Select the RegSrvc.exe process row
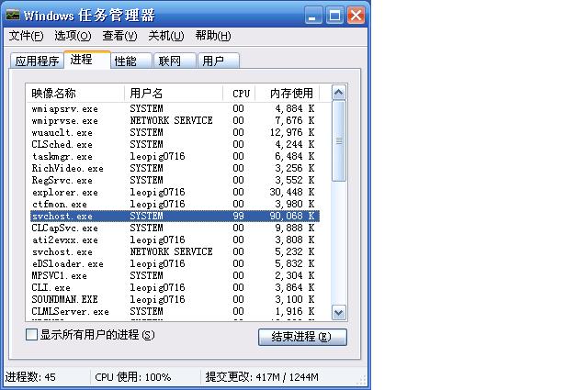The width and height of the screenshot is (588, 390). pyautogui.click(x=175, y=180)
